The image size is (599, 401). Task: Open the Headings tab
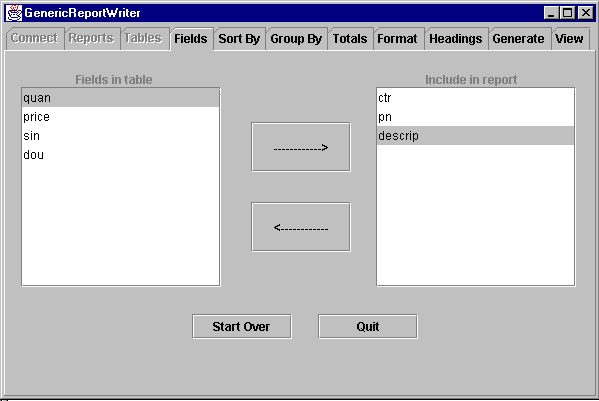(456, 39)
